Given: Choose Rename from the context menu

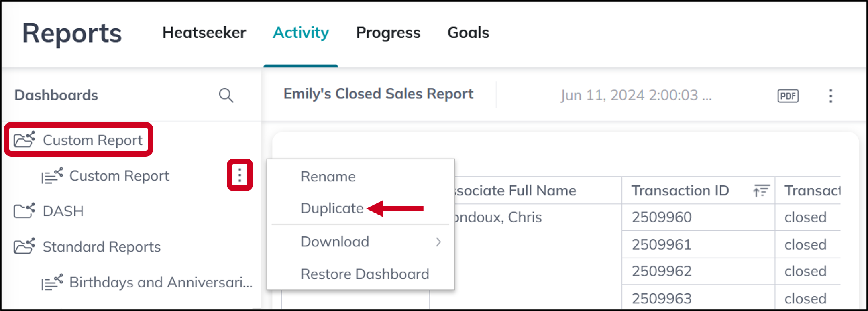Looking at the screenshot, I should point(328,176).
